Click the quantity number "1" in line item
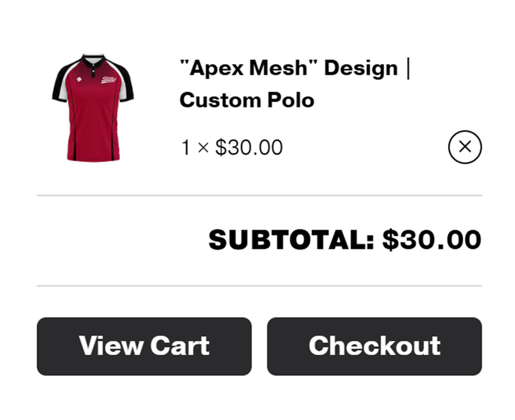The width and height of the screenshot is (515, 420). [186, 148]
